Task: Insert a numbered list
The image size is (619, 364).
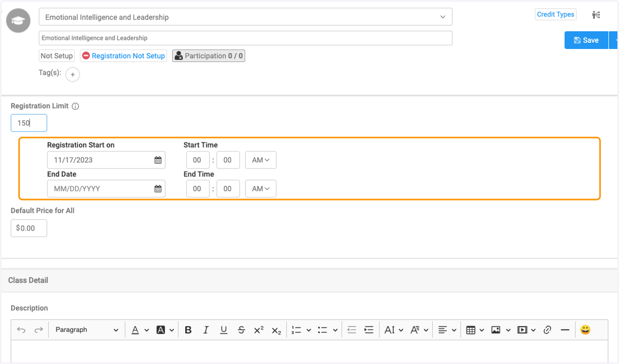Action: point(296,330)
